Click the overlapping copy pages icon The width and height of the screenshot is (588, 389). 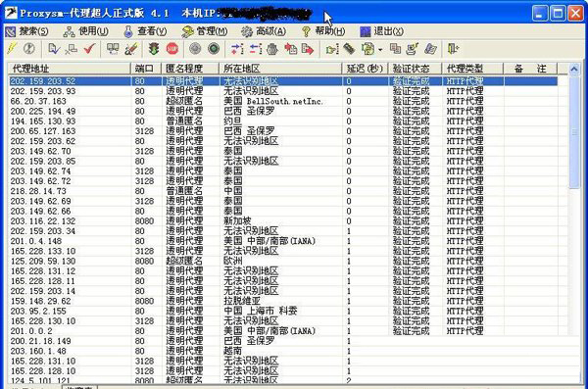395,49
